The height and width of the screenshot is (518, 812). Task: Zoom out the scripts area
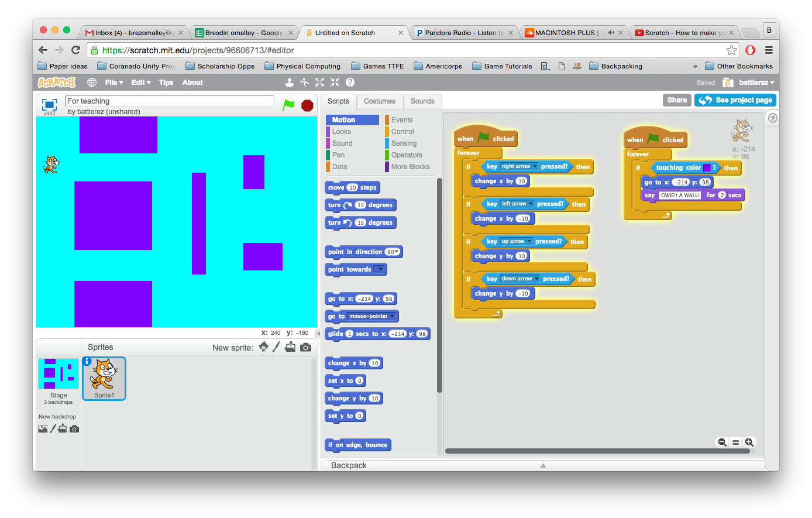[x=722, y=442]
